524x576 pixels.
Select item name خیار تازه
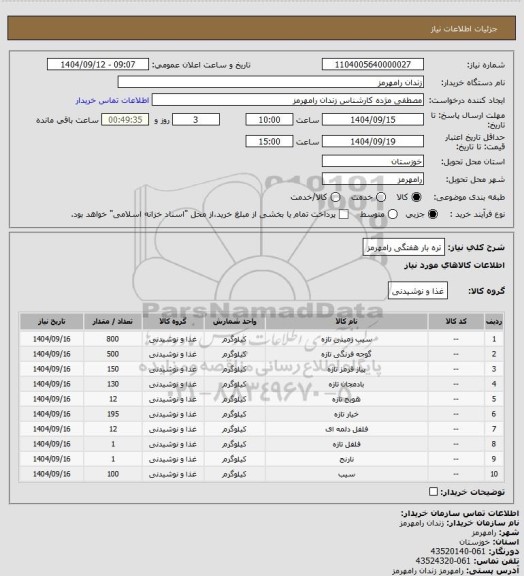tap(346, 414)
